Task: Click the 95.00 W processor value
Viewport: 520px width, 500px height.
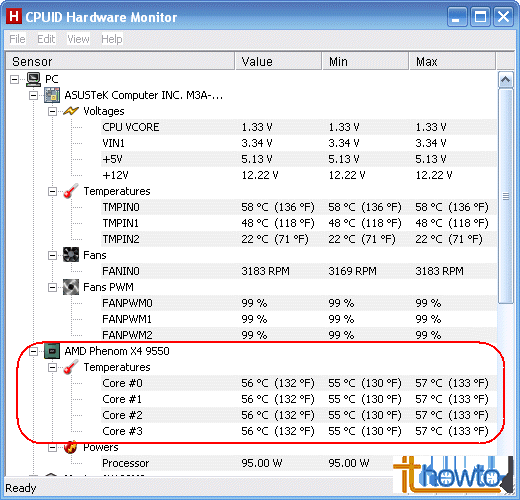Action: (x=262, y=463)
